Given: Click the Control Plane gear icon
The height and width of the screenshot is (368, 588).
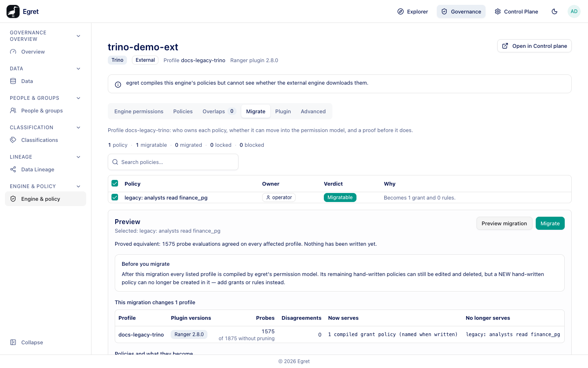Looking at the screenshot, I should coord(498,11).
